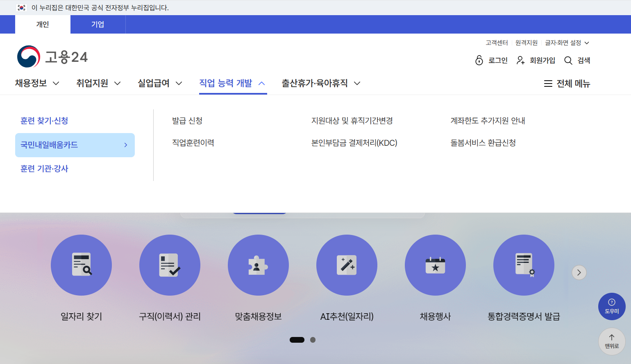Click the sign-up person icon

[520, 60]
